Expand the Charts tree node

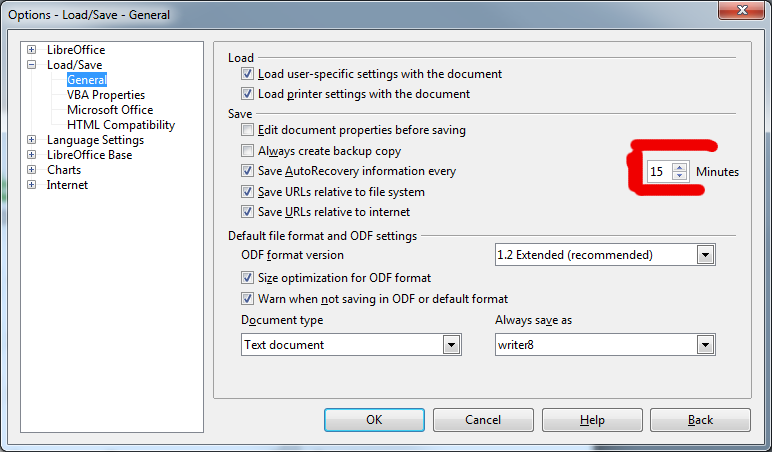(32, 170)
